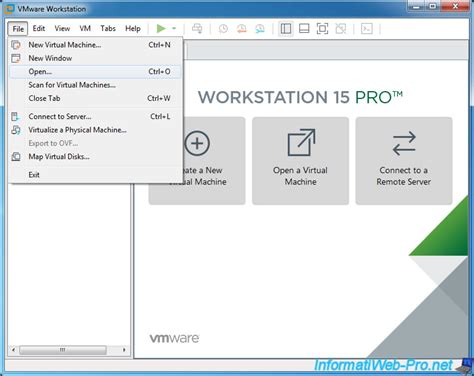Click the Unity mode toolbar icon
The height and width of the screenshot is (376, 474).
(x=341, y=29)
